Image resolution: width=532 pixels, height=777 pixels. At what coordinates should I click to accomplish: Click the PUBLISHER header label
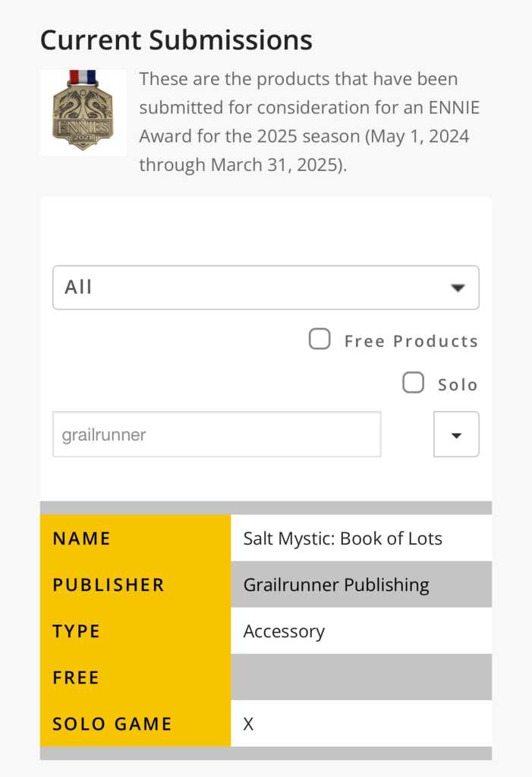pyautogui.click(x=109, y=585)
